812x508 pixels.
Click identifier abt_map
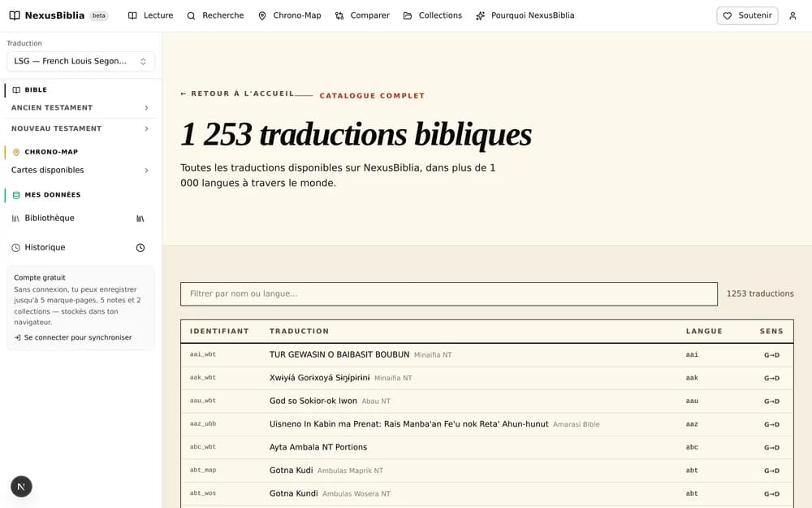tap(202, 470)
